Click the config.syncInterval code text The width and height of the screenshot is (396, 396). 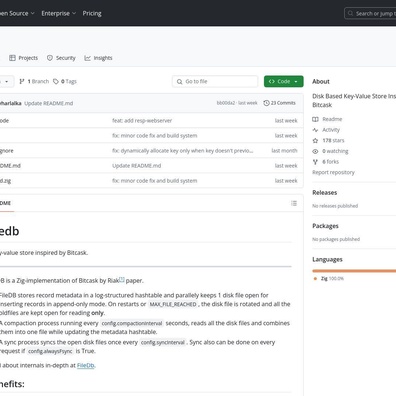pos(162,342)
